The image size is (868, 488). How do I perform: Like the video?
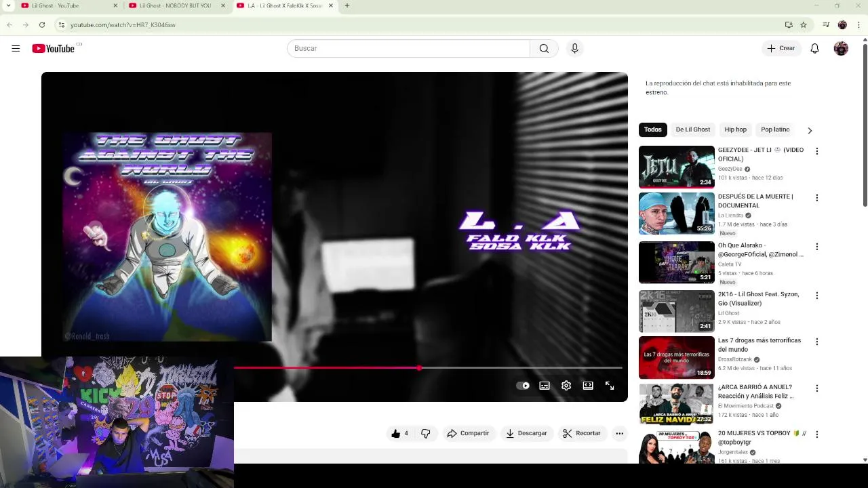400,433
